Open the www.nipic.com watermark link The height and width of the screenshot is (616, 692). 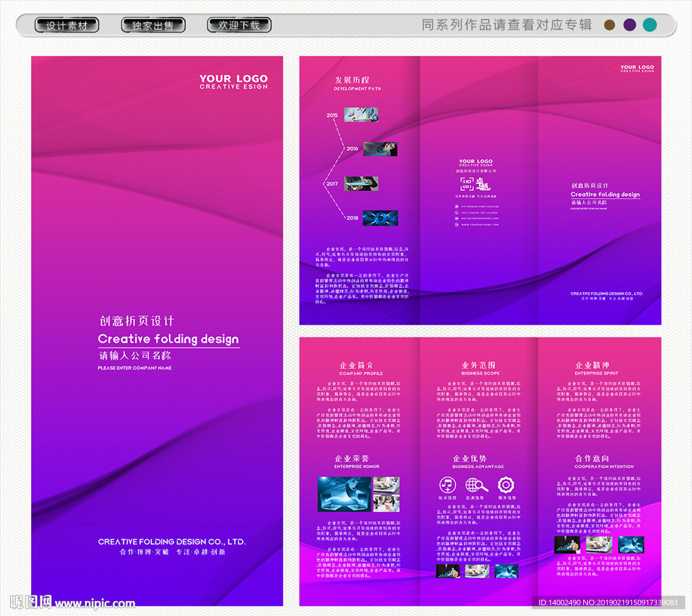95,604
